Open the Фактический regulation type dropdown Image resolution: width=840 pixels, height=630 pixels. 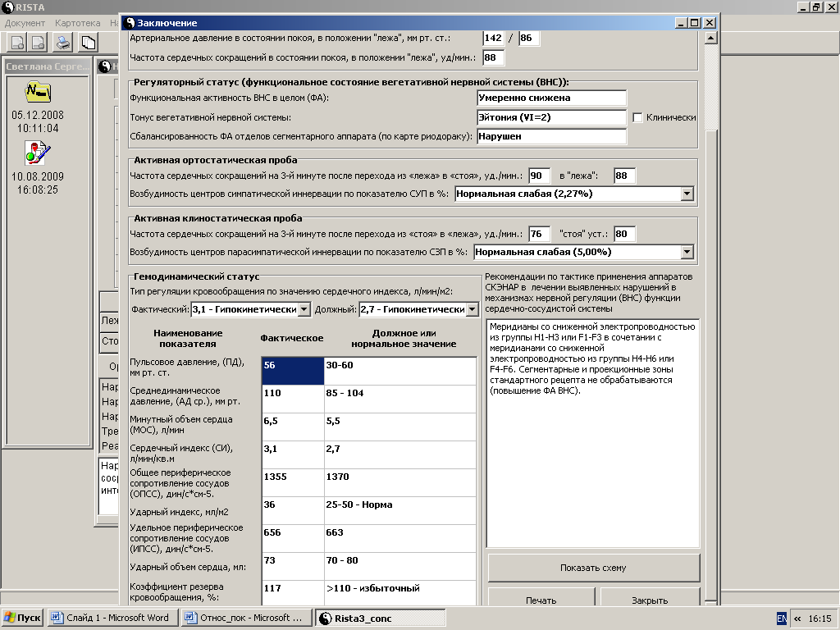[304, 309]
